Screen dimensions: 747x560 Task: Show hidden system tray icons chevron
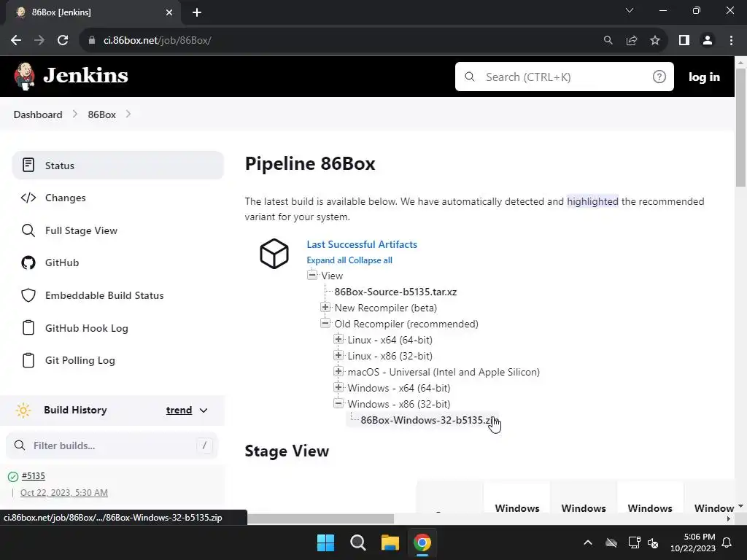(588, 542)
